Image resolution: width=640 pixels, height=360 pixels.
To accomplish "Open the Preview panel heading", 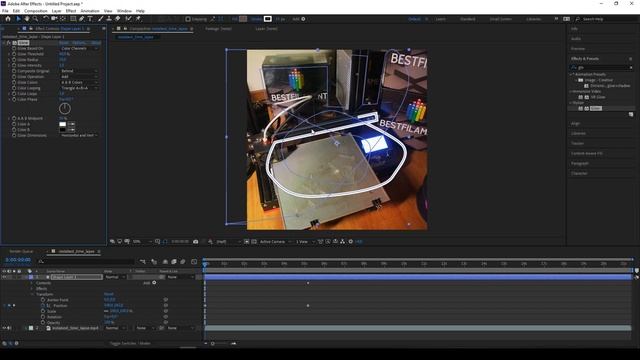I will coord(578,49).
